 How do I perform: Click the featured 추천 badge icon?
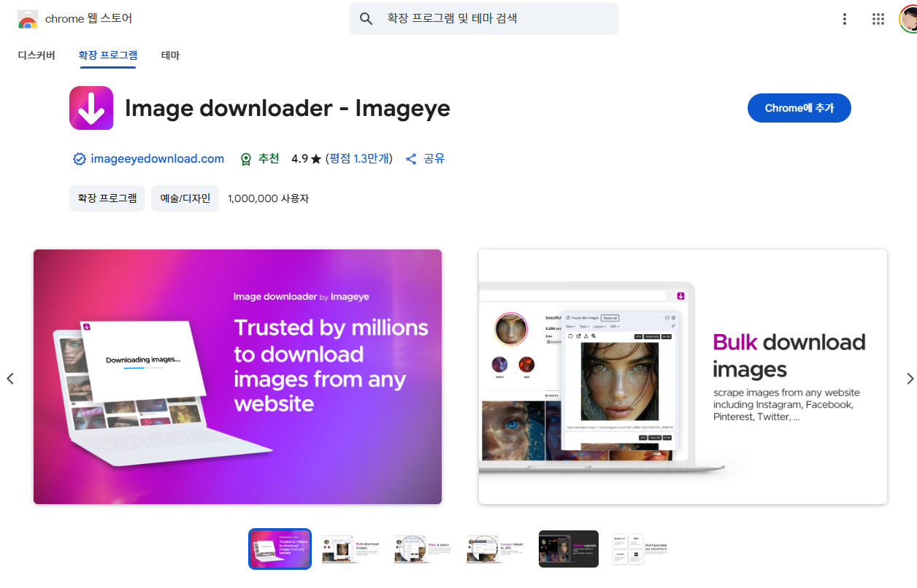coord(246,159)
